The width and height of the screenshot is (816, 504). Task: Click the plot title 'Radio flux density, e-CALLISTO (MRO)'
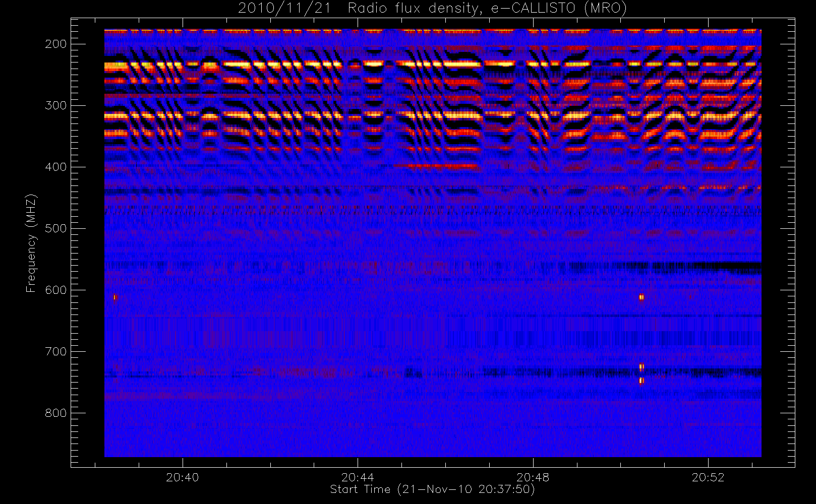[x=487, y=8]
